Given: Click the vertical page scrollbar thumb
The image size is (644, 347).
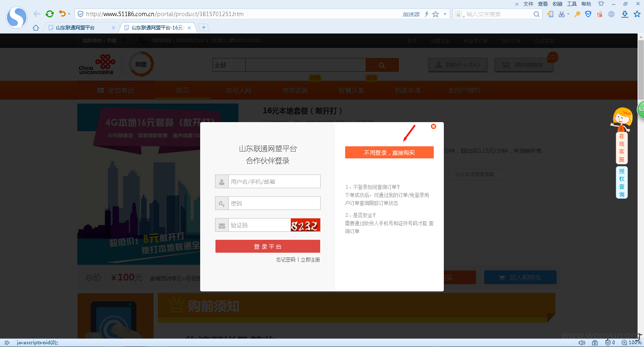Looking at the screenshot, I should point(641,69).
